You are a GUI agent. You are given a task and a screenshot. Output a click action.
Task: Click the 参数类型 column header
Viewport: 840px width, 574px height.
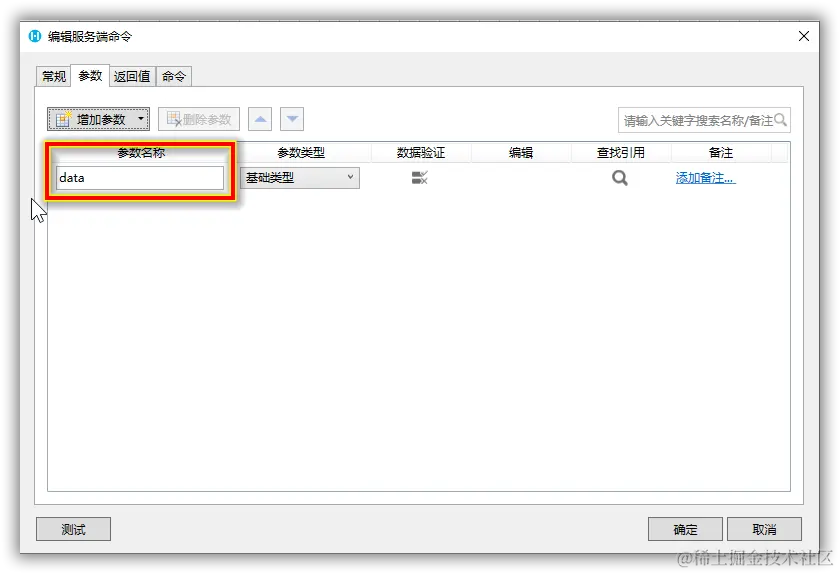click(301, 153)
